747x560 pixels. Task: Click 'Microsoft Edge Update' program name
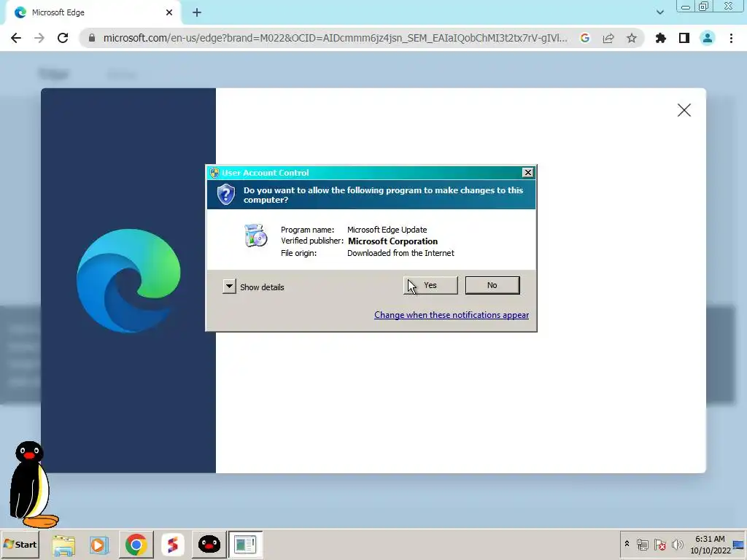click(x=387, y=230)
